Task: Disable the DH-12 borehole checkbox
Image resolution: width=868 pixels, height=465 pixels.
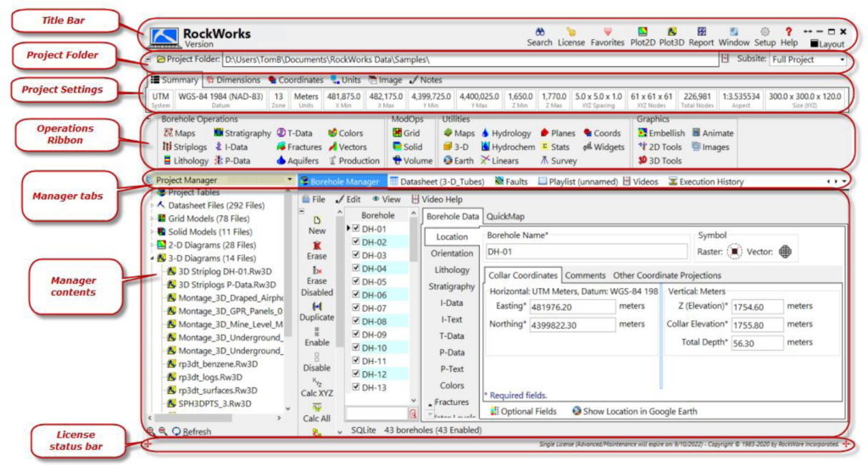Action: (x=357, y=374)
